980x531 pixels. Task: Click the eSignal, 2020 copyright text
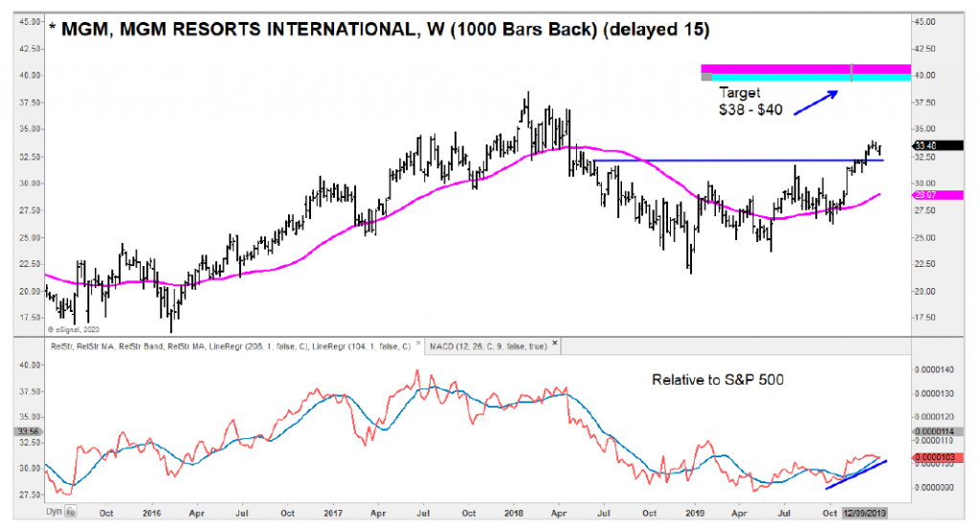[74, 329]
